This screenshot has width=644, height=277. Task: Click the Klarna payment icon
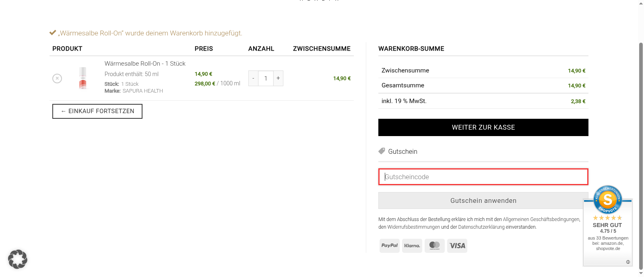pyautogui.click(x=412, y=246)
